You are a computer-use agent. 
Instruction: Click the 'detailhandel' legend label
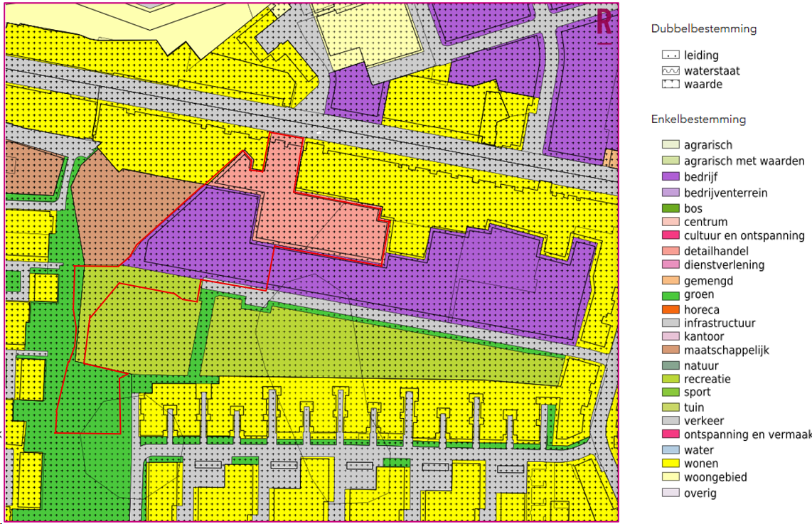pos(716,252)
